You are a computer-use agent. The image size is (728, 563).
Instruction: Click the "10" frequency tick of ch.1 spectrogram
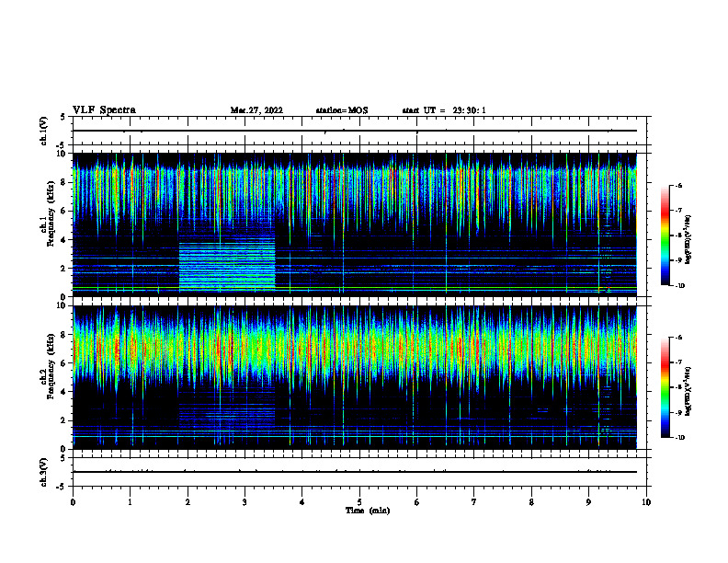[62, 154]
